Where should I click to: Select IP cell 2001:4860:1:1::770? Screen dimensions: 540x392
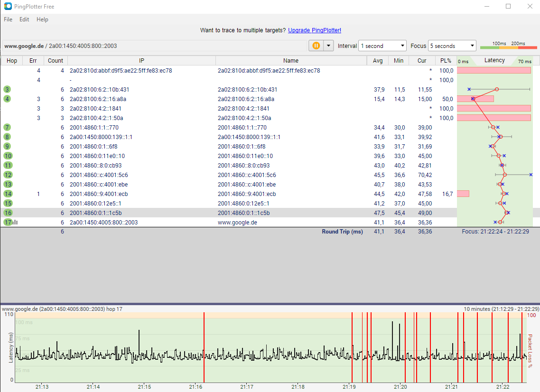coord(94,128)
